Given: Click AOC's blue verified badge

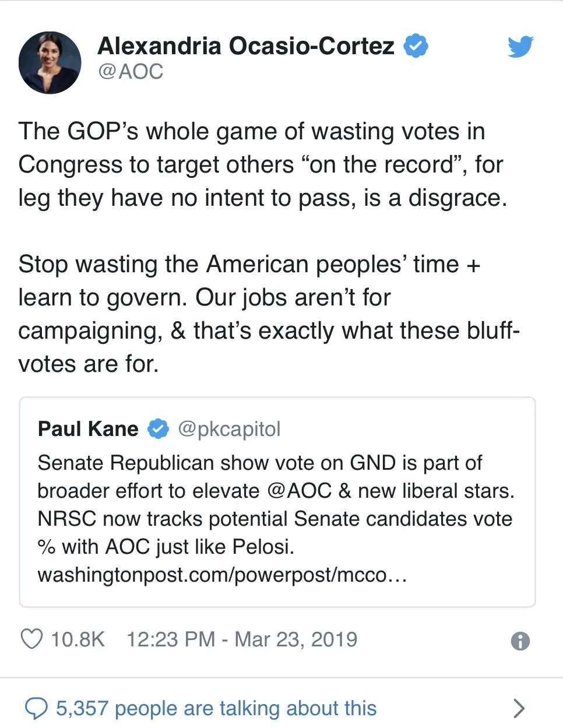Looking at the screenshot, I should (416, 46).
